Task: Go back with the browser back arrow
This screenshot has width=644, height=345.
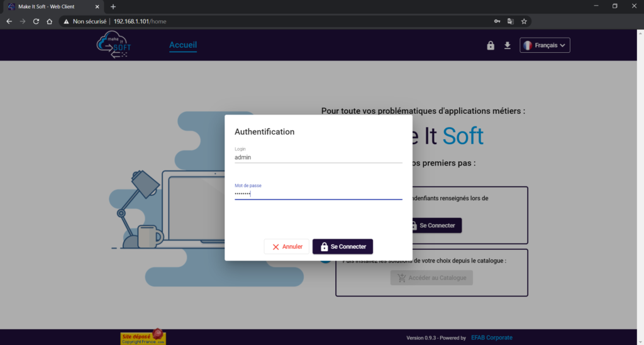Action: point(9,21)
